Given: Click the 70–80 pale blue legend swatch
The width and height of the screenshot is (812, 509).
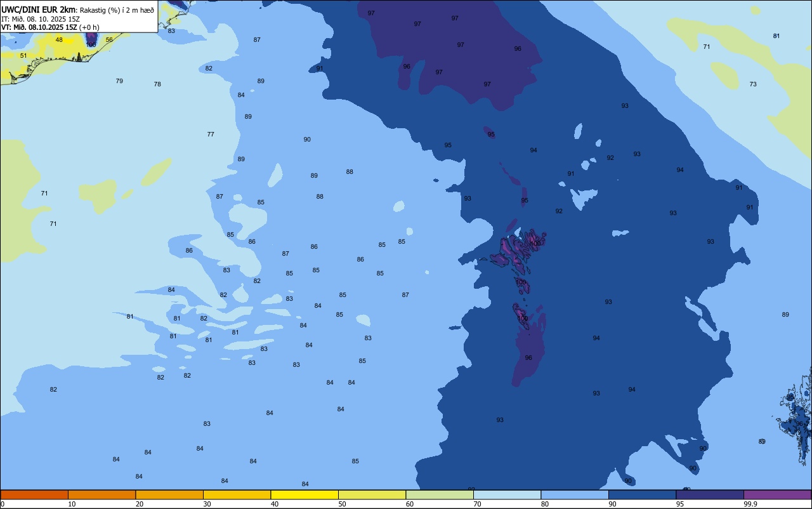Looking at the screenshot, I should (507, 494).
